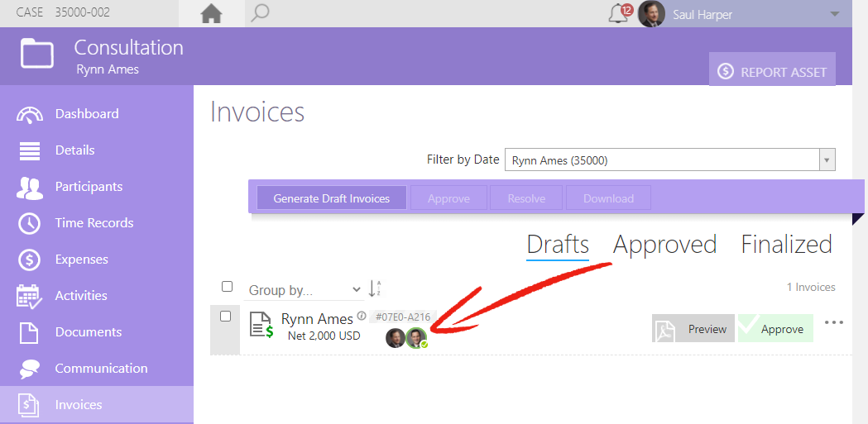Viewport: 868px width, 424px height.
Task: Open the Filter by Date combo box
Action: [x=669, y=160]
